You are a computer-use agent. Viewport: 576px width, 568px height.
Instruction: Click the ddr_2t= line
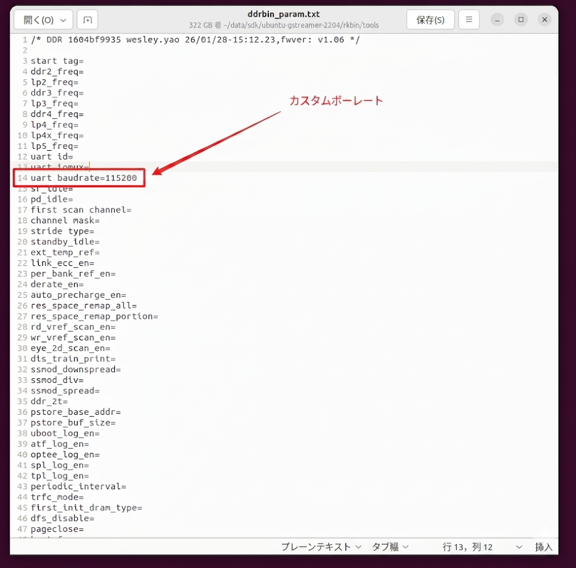pyautogui.click(x=49, y=402)
